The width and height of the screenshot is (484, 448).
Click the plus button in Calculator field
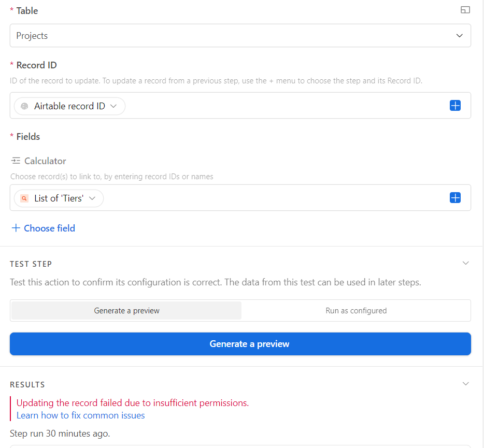455,197
